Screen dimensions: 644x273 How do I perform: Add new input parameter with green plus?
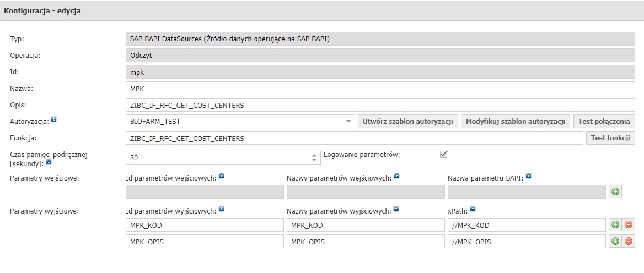(615, 192)
